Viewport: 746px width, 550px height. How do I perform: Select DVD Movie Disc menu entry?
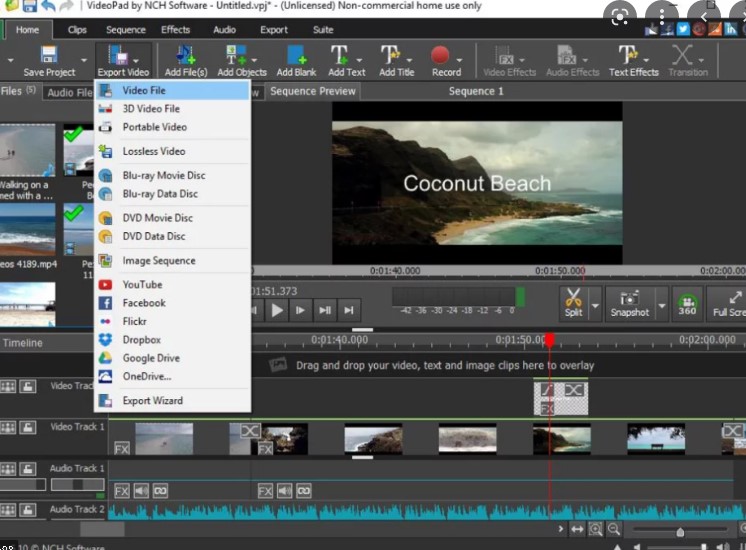(x=173, y=218)
